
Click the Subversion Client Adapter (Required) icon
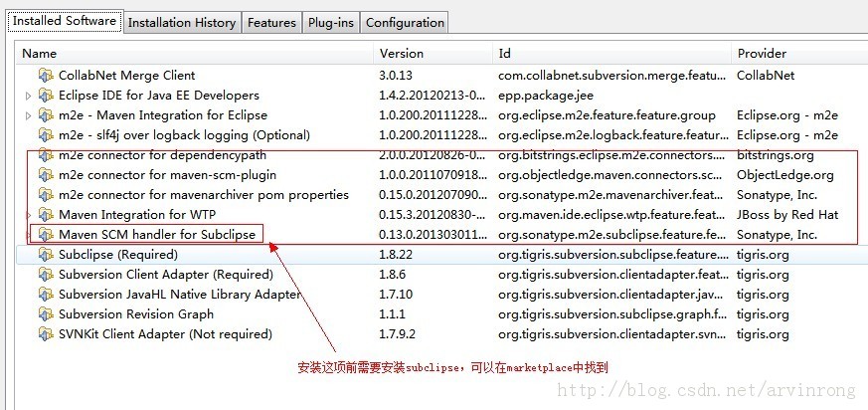(46, 275)
